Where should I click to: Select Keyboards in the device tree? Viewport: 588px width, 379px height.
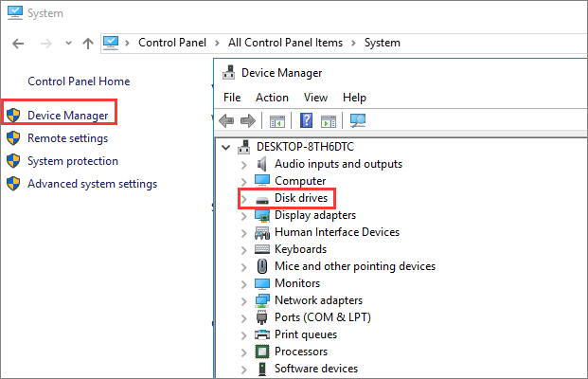[300, 249]
